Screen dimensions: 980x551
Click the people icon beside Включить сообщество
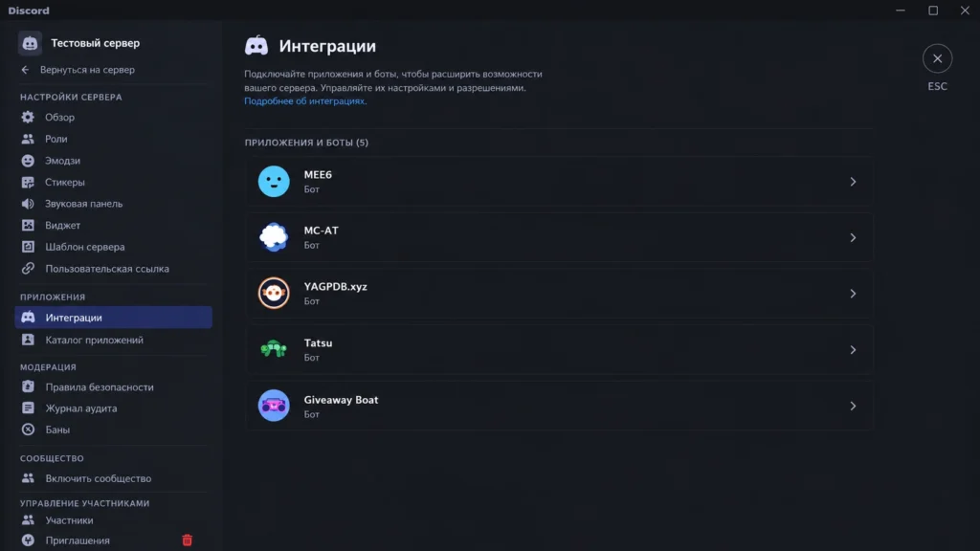click(28, 478)
